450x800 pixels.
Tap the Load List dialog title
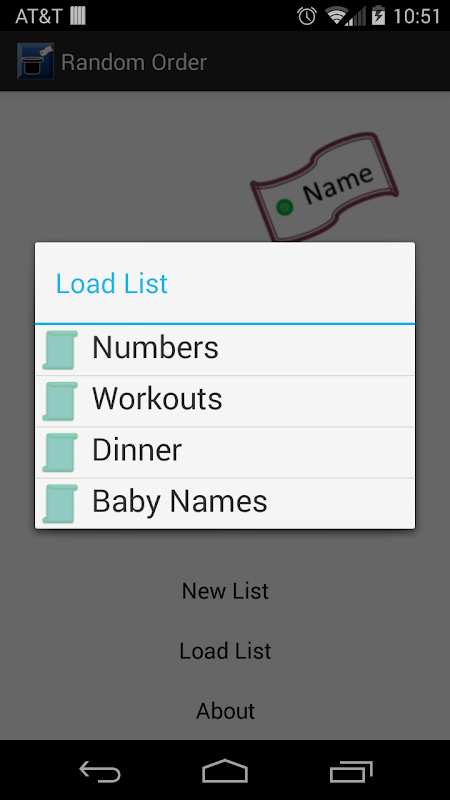click(112, 283)
